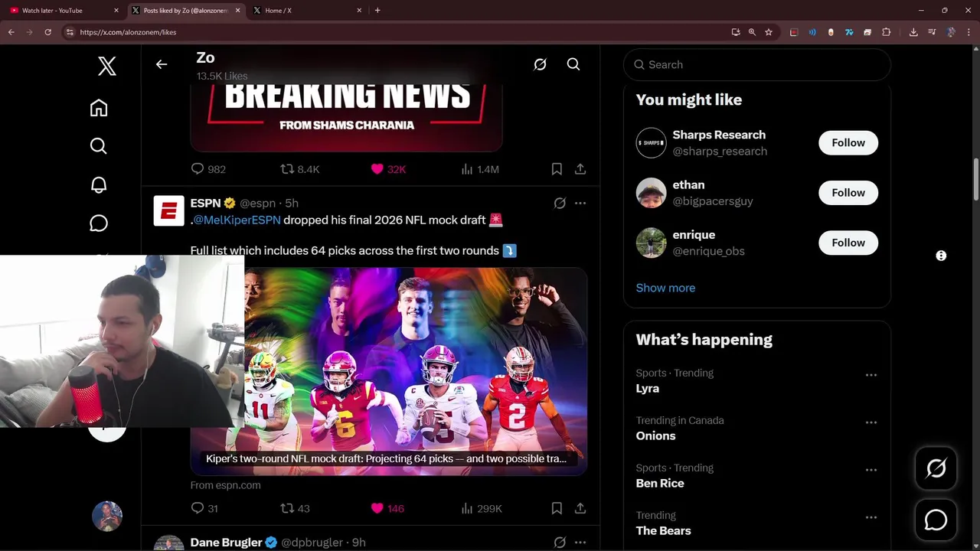Click the X Search input field
Image resolution: width=980 pixels, height=551 pixels.
click(x=757, y=64)
